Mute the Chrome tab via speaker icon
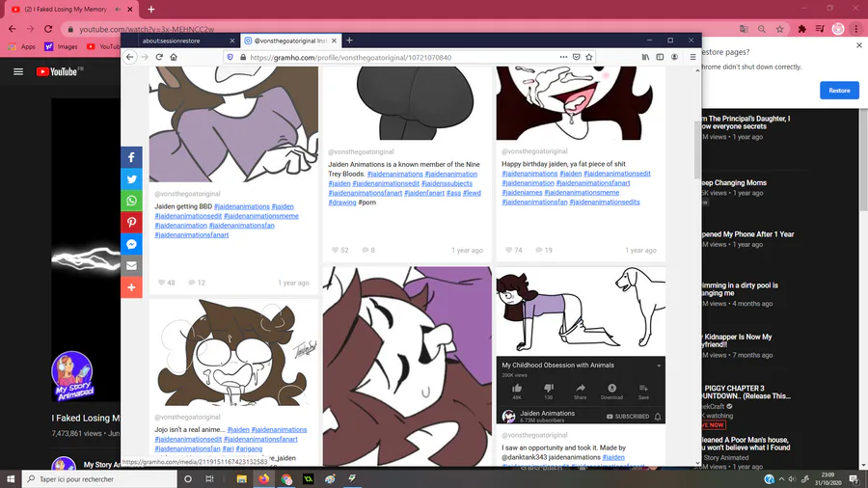 (118, 10)
